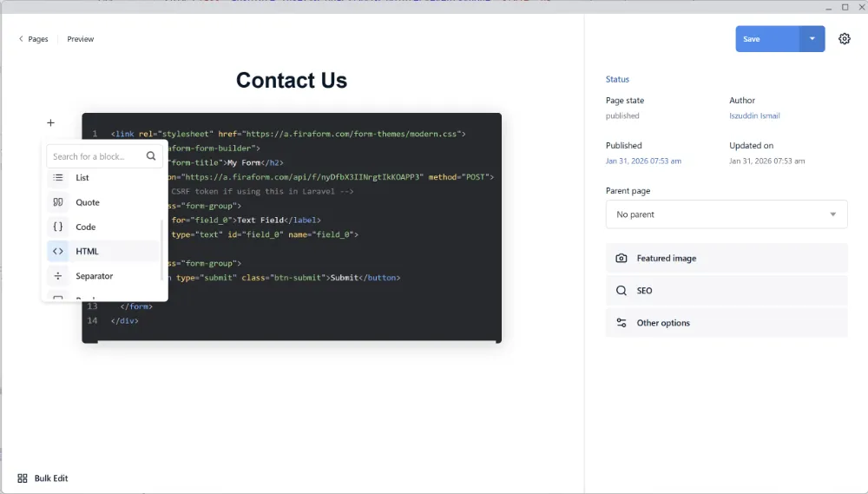Select the List block icon
This screenshot has width=868, height=494.
pyautogui.click(x=58, y=178)
